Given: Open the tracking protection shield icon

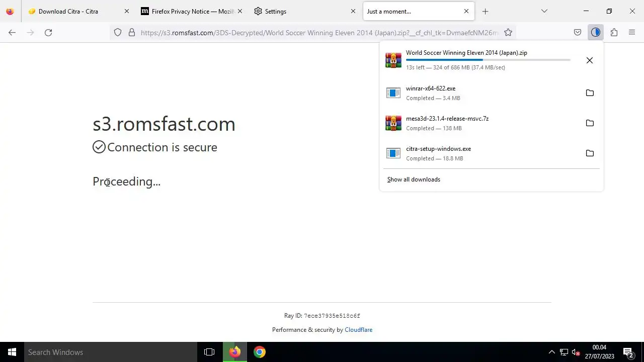Looking at the screenshot, I should (118, 32).
